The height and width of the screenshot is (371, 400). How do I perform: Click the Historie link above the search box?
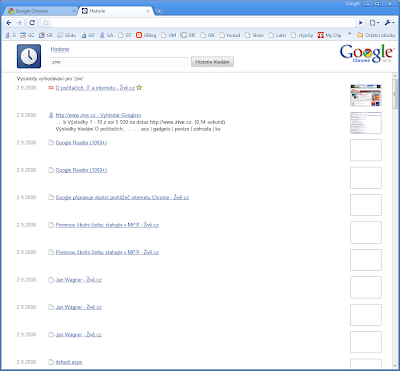coord(60,49)
